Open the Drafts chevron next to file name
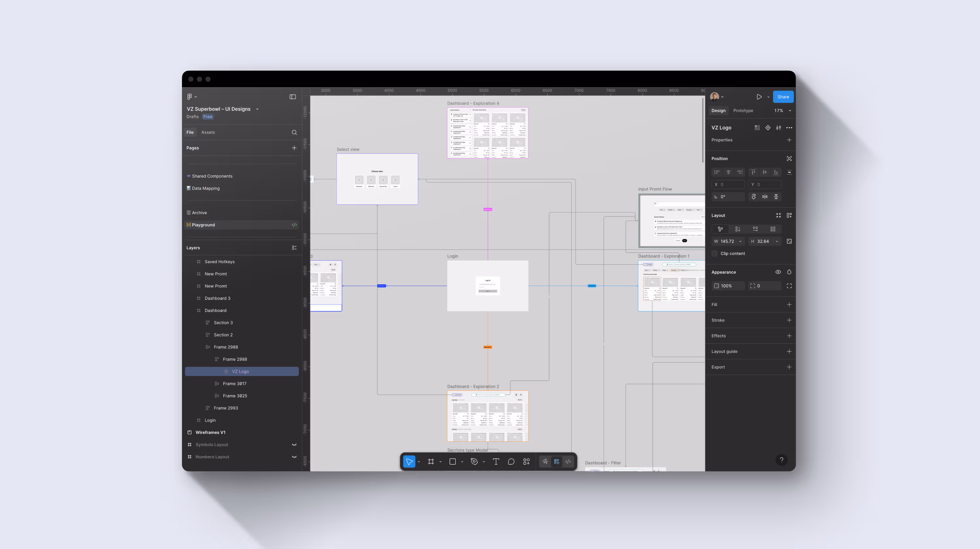 coord(257,109)
